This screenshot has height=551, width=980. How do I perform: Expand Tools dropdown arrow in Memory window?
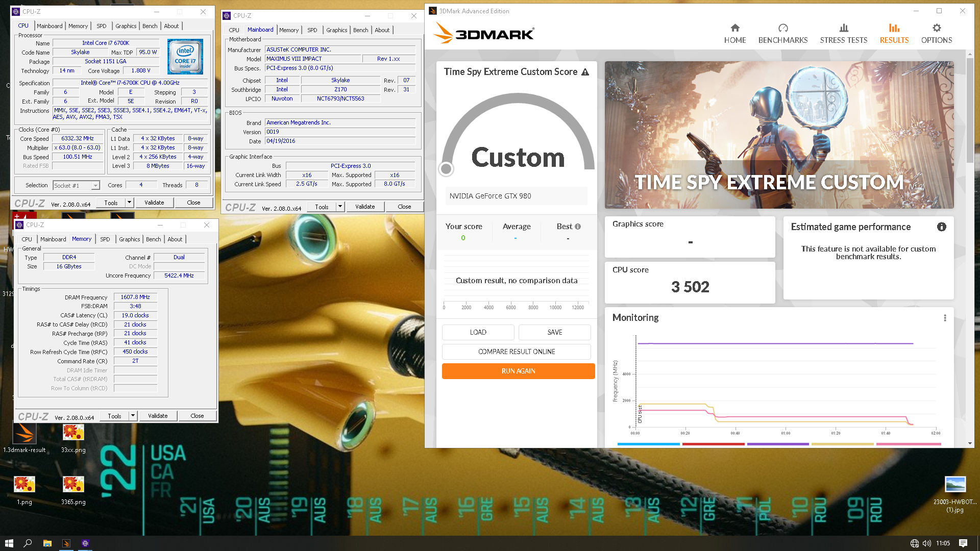(133, 416)
